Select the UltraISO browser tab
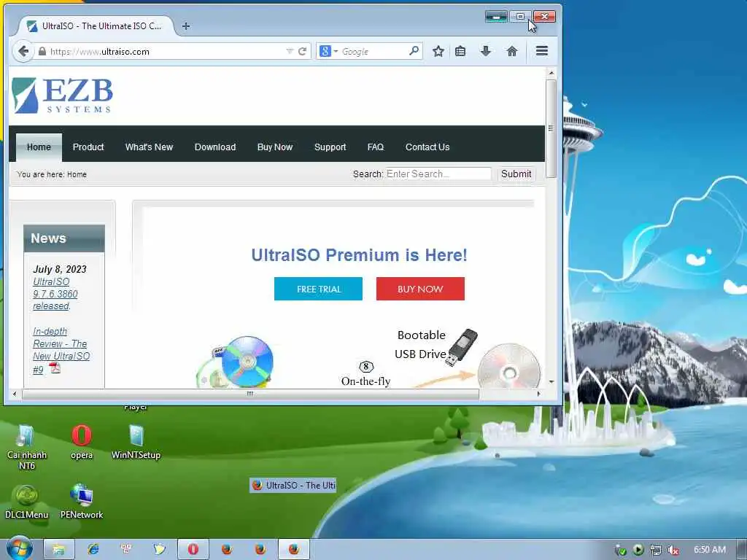 (96, 26)
